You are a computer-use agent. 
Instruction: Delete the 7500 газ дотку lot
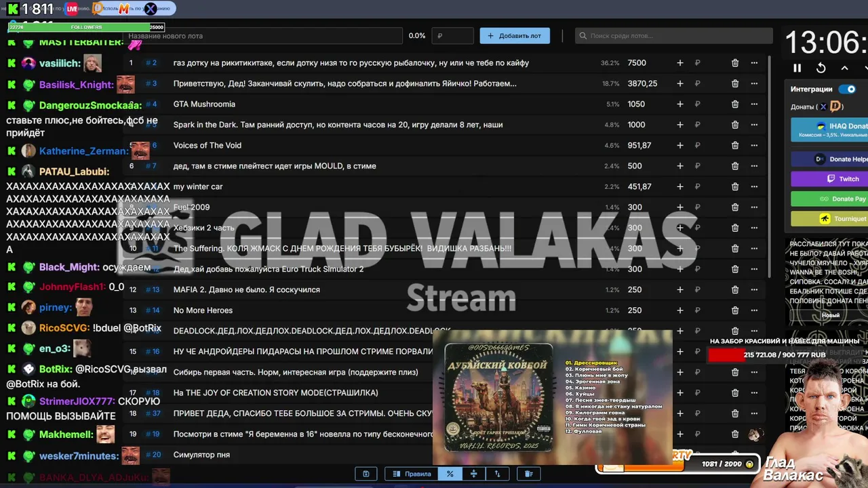[x=735, y=63]
